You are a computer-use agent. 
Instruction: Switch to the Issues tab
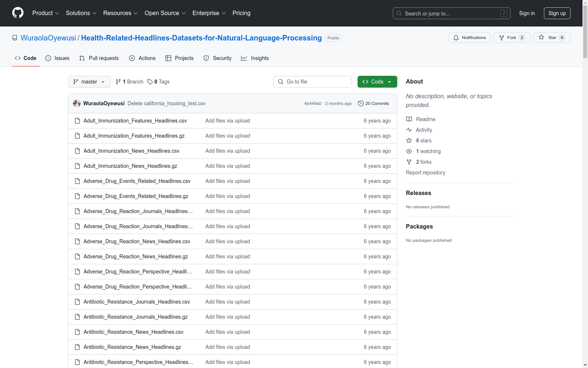(57, 58)
